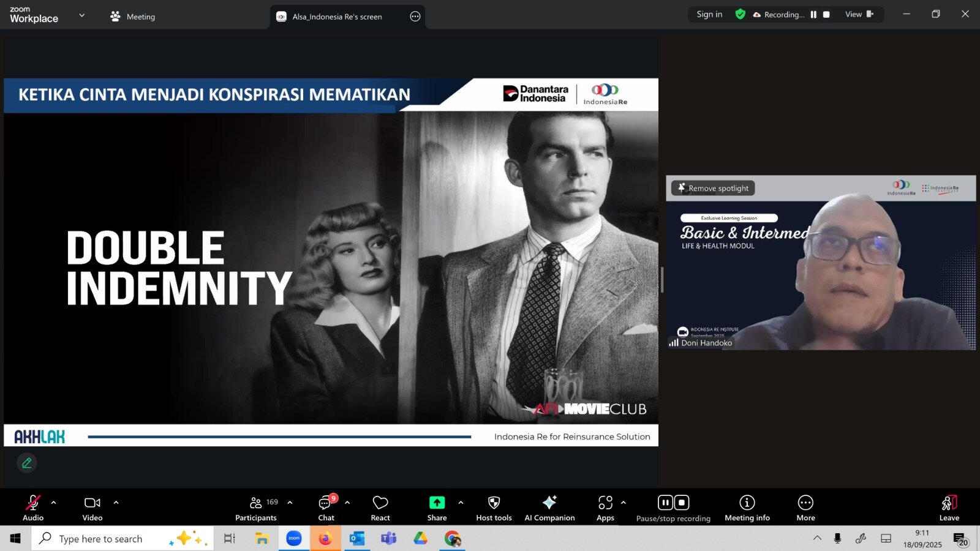Click Remove spotlight button
This screenshot has width=980, height=551.
point(713,188)
